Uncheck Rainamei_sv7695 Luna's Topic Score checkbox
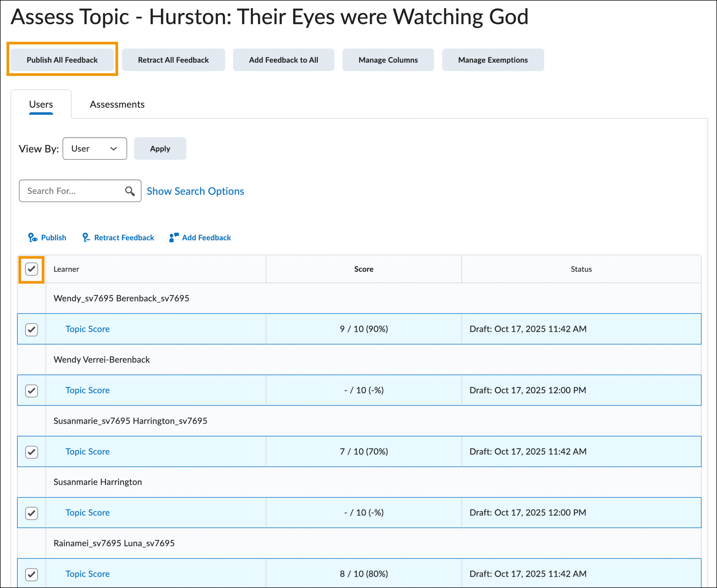 tap(31, 574)
